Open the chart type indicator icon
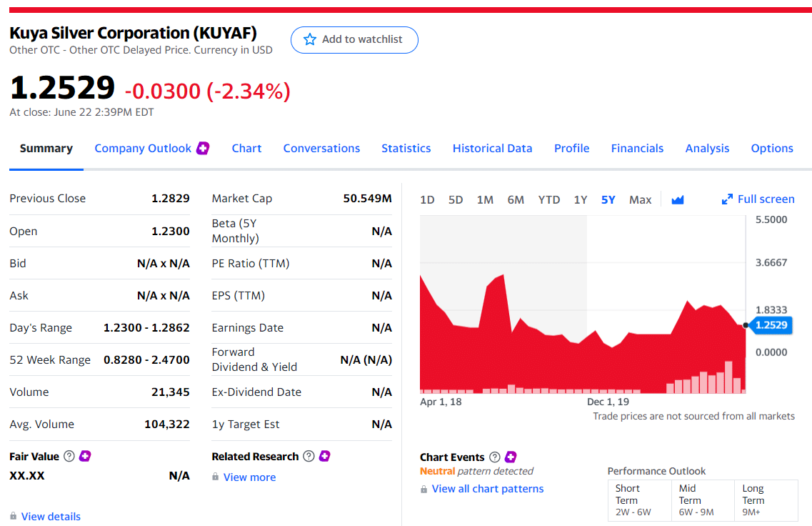The width and height of the screenshot is (812, 526). [677, 199]
